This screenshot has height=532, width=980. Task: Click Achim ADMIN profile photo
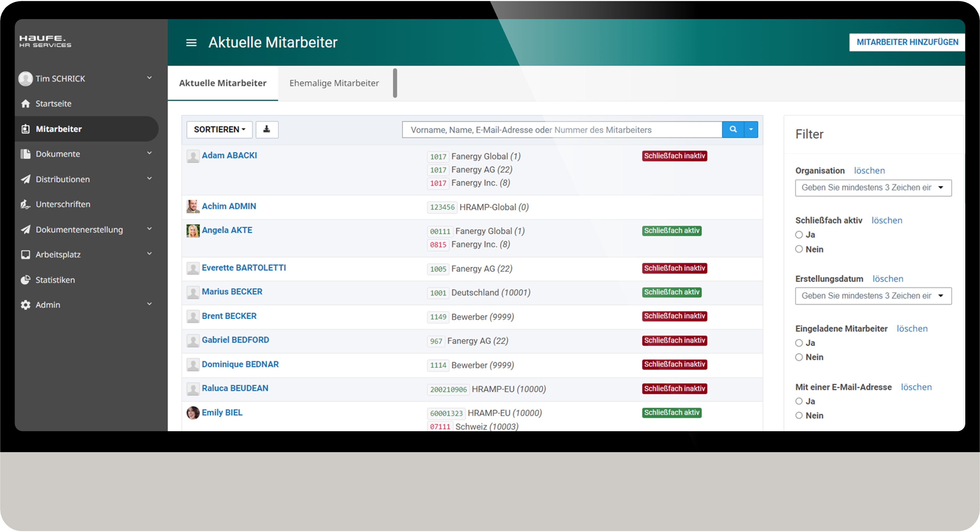pos(193,207)
